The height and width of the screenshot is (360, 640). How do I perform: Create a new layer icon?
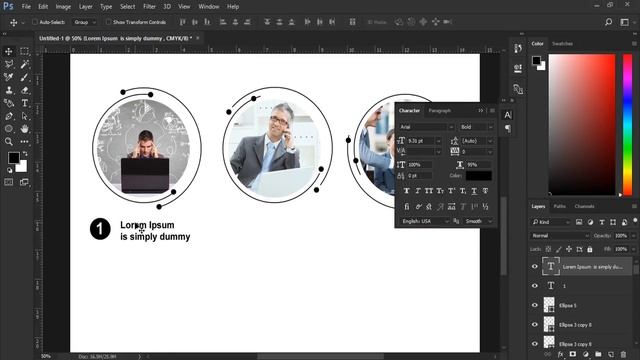click(x=611, y=354)
